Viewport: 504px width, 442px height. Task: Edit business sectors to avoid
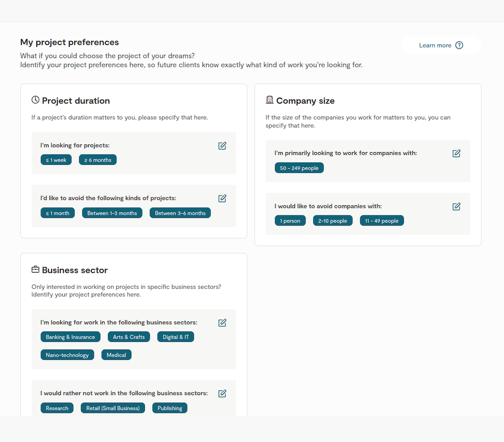point(222,394)
